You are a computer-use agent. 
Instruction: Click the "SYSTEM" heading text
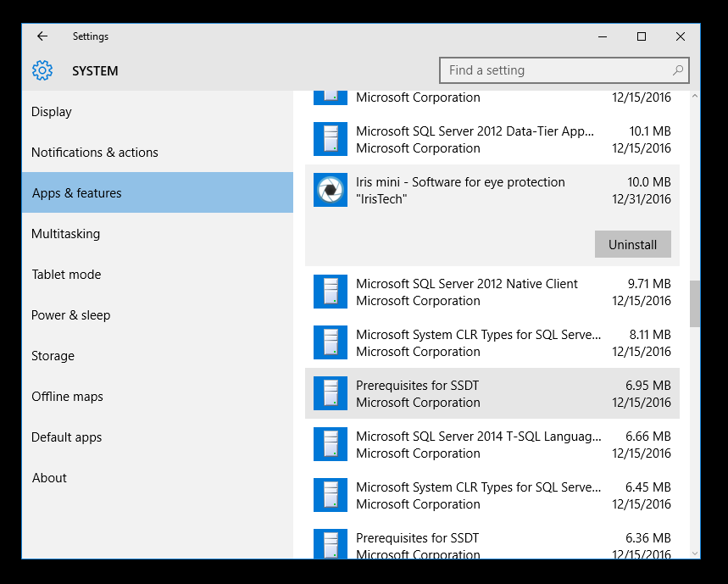pos(95,71)
